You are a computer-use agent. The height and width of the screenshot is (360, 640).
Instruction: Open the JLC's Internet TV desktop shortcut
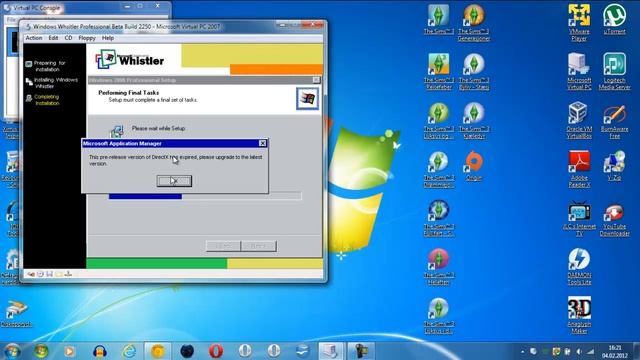[x=579, y=218]
